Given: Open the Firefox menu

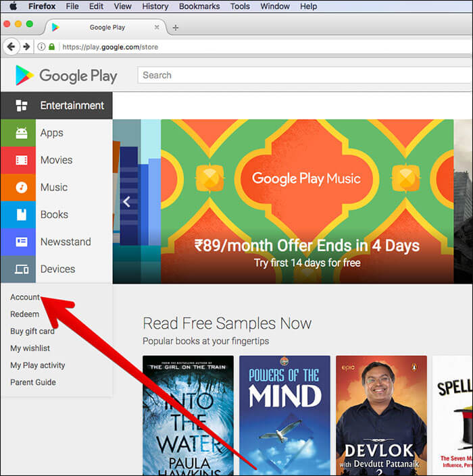Looking at the screenshot, I should point(42,6).
